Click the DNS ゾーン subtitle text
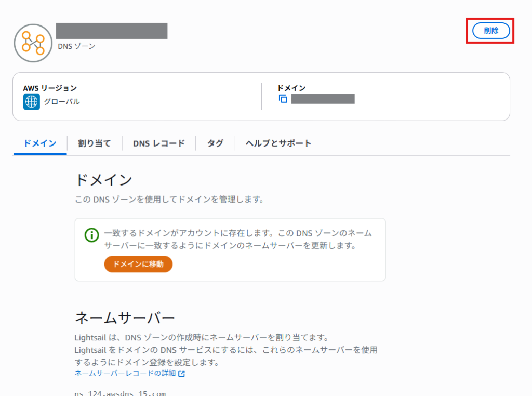The image size is (532, 396). pyautogui.click(x=77, y=46)
